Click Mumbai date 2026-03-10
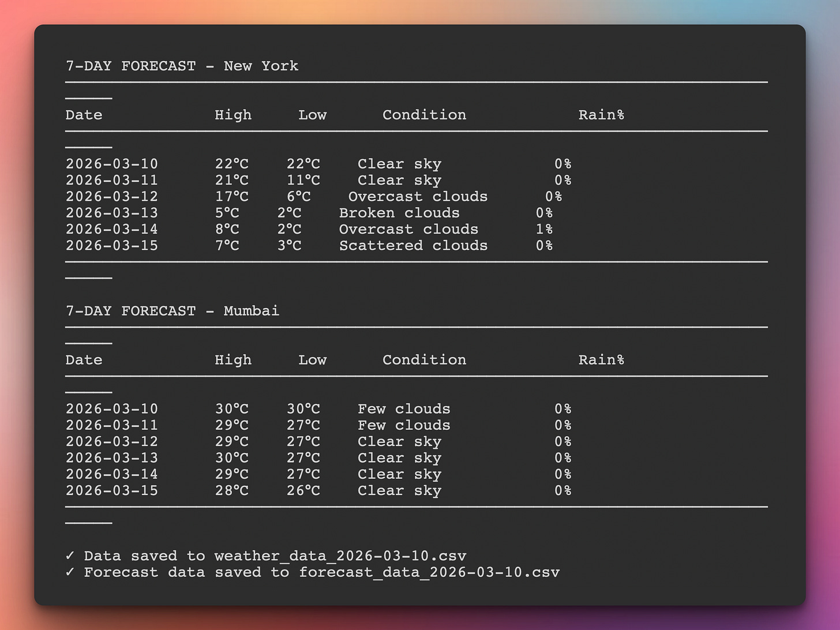Screen dimensions: 840x630 coord(112,409)
